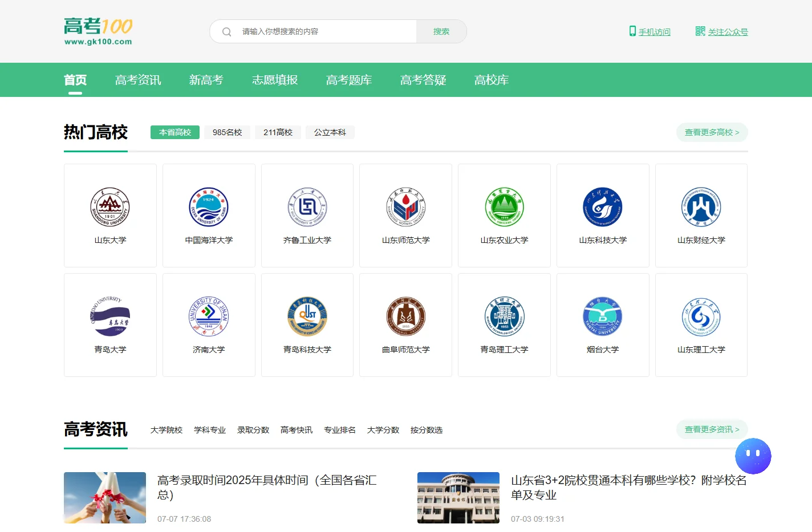The image size is (812, 532).
Task: Click timestamp 07-07 17:36:08
Action: [184, 519]
